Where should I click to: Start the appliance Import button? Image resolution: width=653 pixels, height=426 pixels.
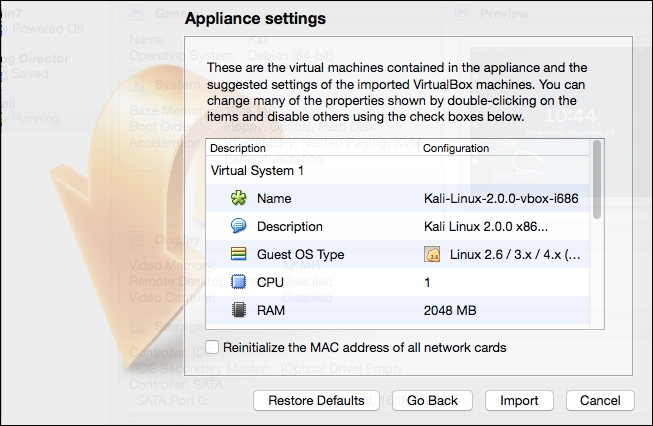pyautogui.click(x=519, y=400)
